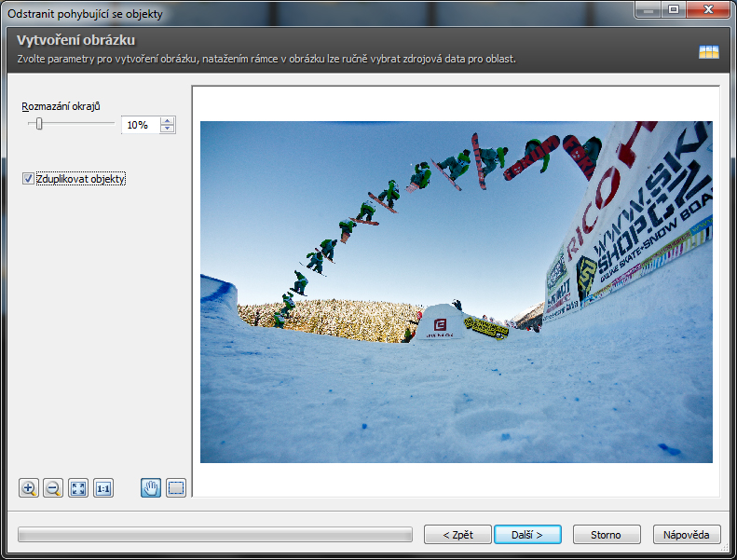Click the zoom out magnifier icon
This screenshot has width=737, height=560.
click(x=53, y=488)
